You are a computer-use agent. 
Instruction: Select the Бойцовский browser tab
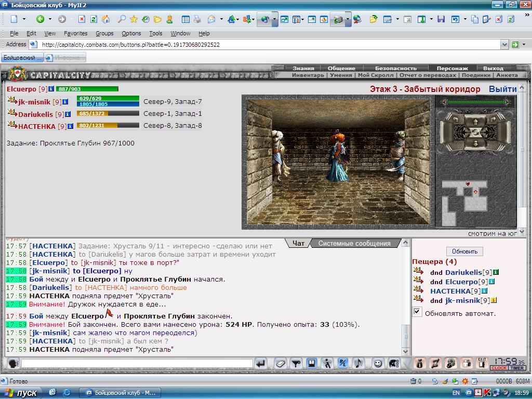click(x=22, y=58)
